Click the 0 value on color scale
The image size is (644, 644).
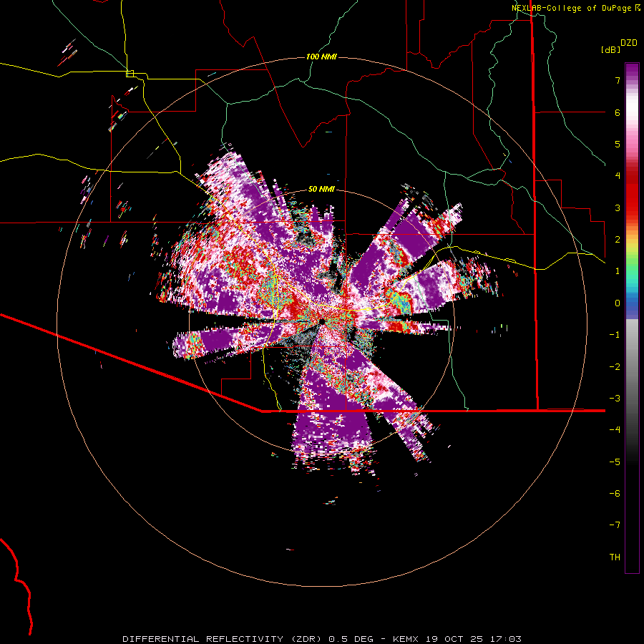[x=618, y=303]
